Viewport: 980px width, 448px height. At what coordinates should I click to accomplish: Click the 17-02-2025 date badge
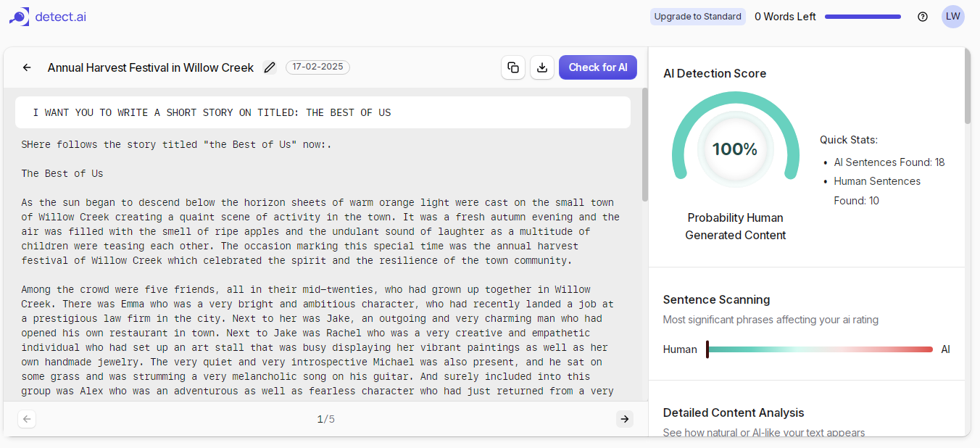point(317,67)
